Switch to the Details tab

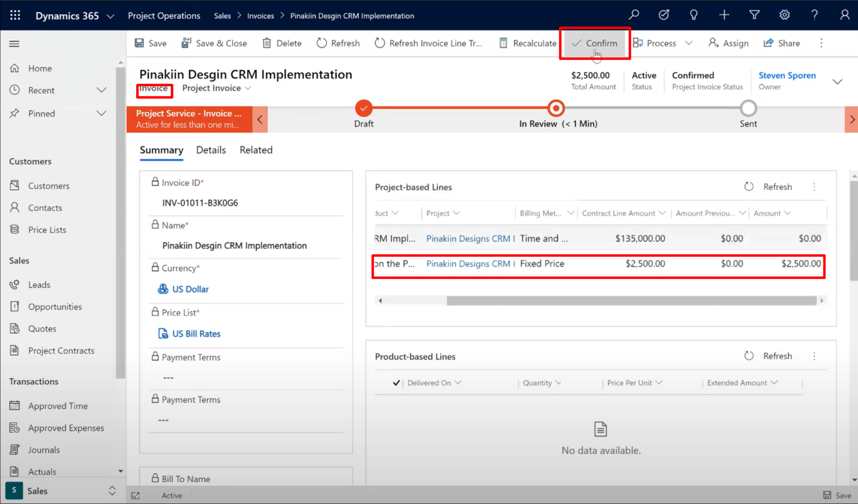tap(211, 150)
